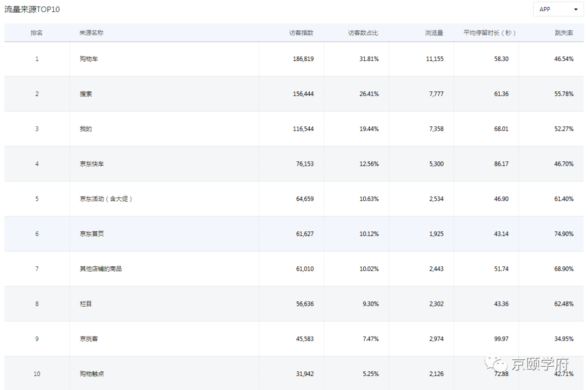Click the 浏览量 column header
Screen dimensions: 588x390
(x=434, y=33)
